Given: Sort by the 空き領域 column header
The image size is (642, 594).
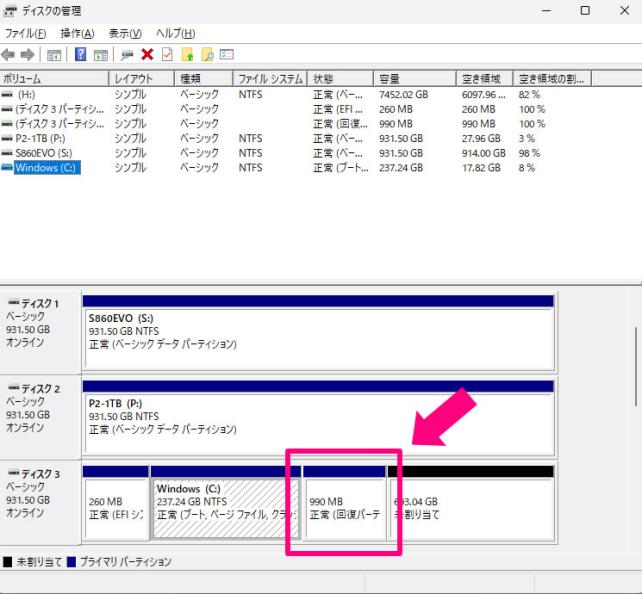Looking at the screenshot, I should coord(484,78).
